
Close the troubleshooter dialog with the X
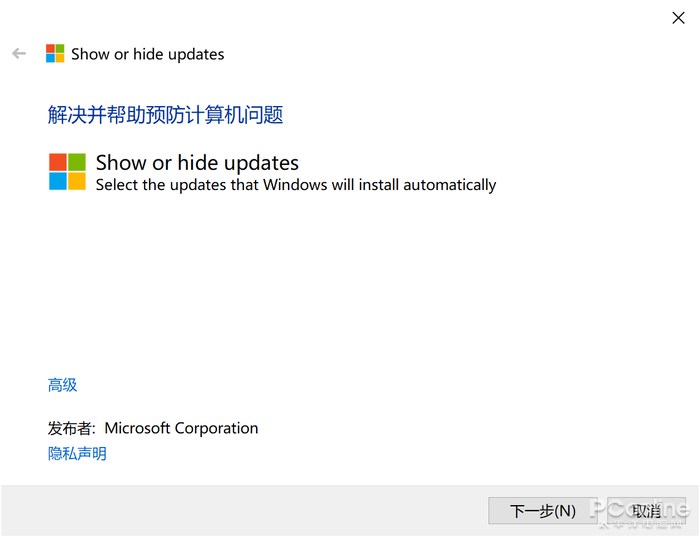[x=678, y=18]
